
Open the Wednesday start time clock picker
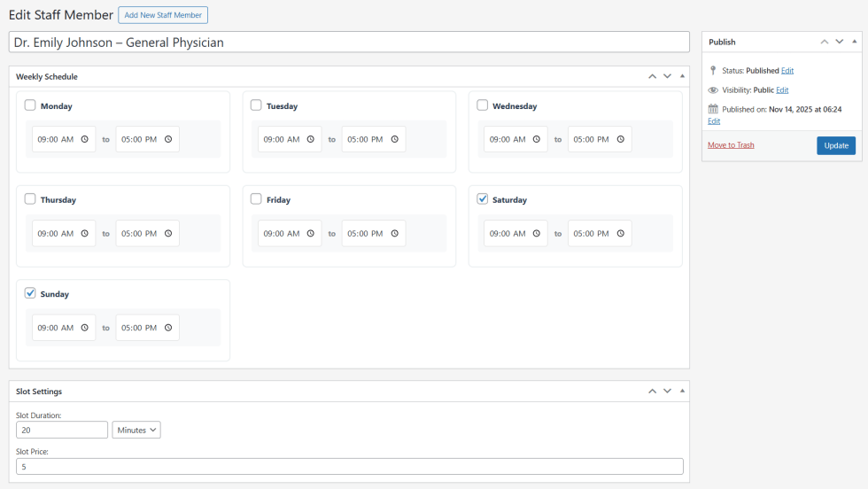537,140
